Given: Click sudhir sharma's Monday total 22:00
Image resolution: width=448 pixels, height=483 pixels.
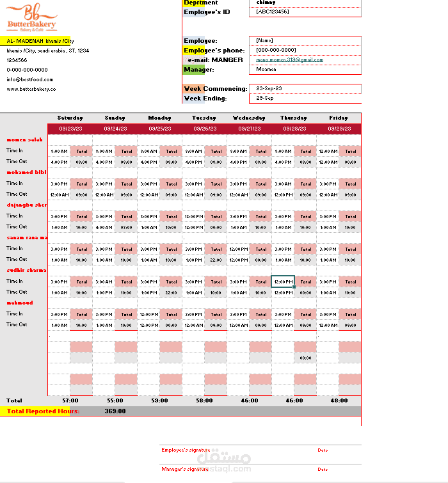Looking at the screenshot, I should point(171,292).
